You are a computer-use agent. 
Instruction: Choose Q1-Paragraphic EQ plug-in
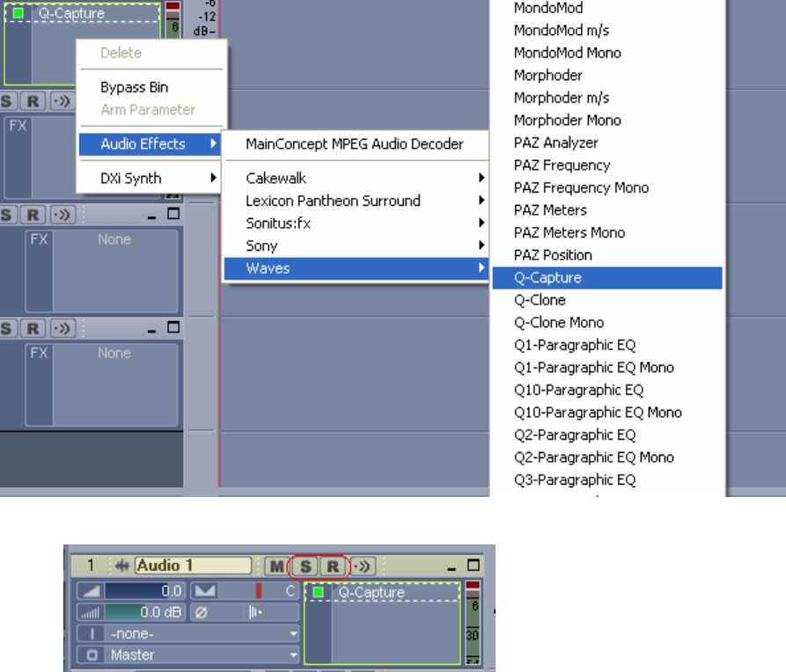click(607, 345)
